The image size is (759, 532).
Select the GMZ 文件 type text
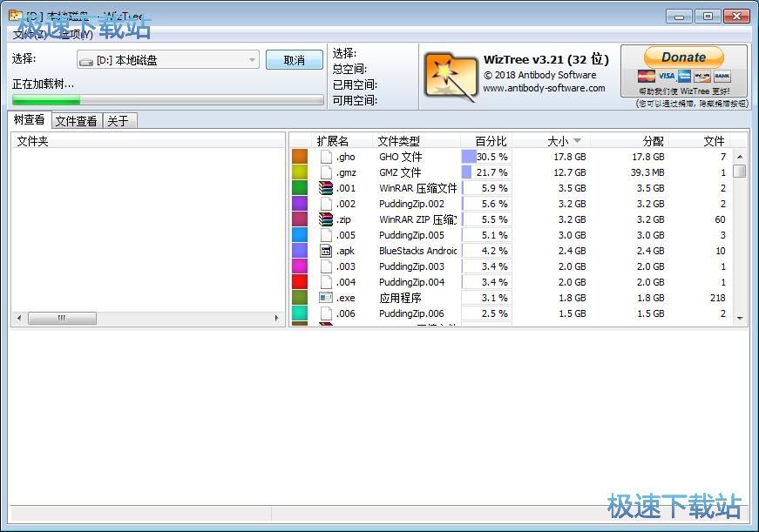coord(400,172)
